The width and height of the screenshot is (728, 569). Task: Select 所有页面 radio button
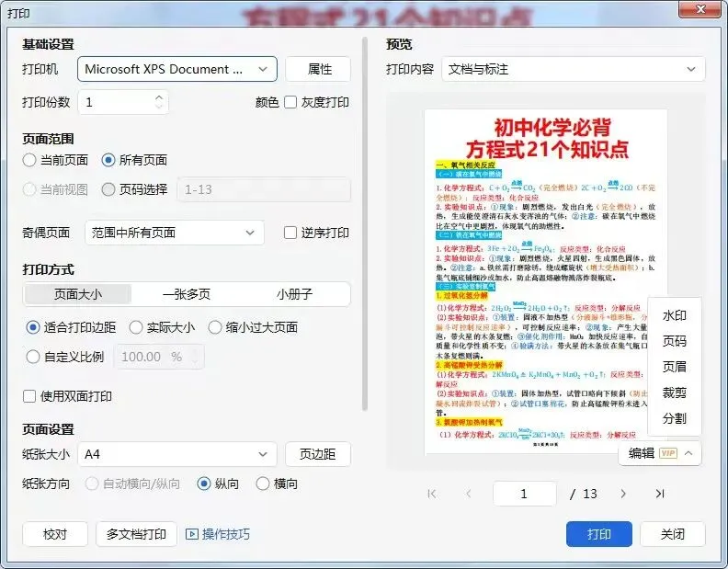click(108, 160)
